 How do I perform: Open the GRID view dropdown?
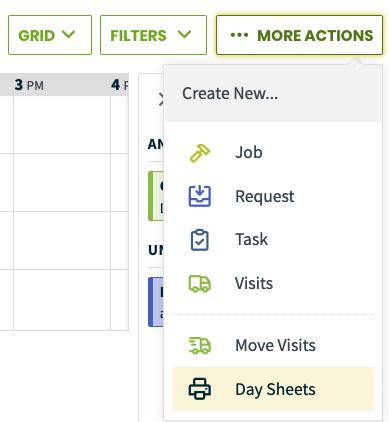[50, 35]
